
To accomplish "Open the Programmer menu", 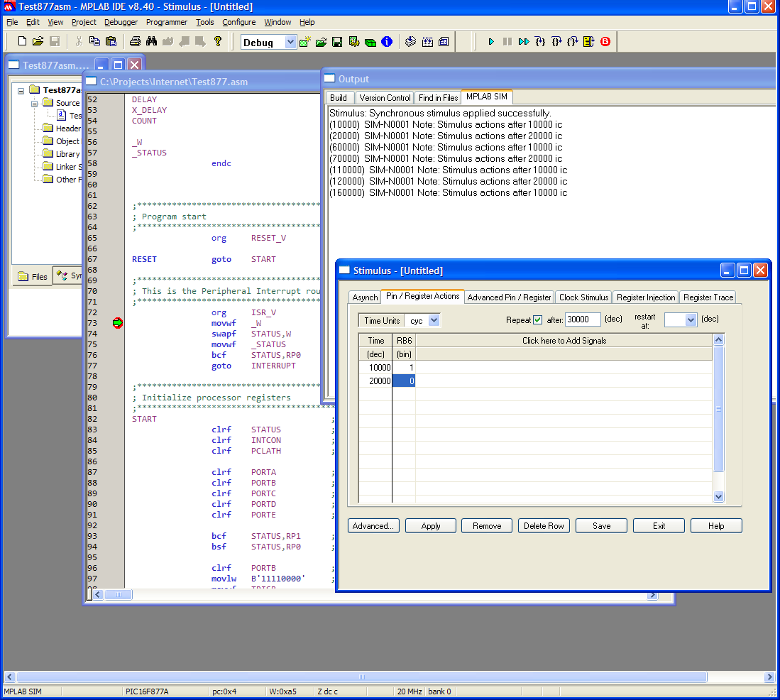I will click(167, 22).
